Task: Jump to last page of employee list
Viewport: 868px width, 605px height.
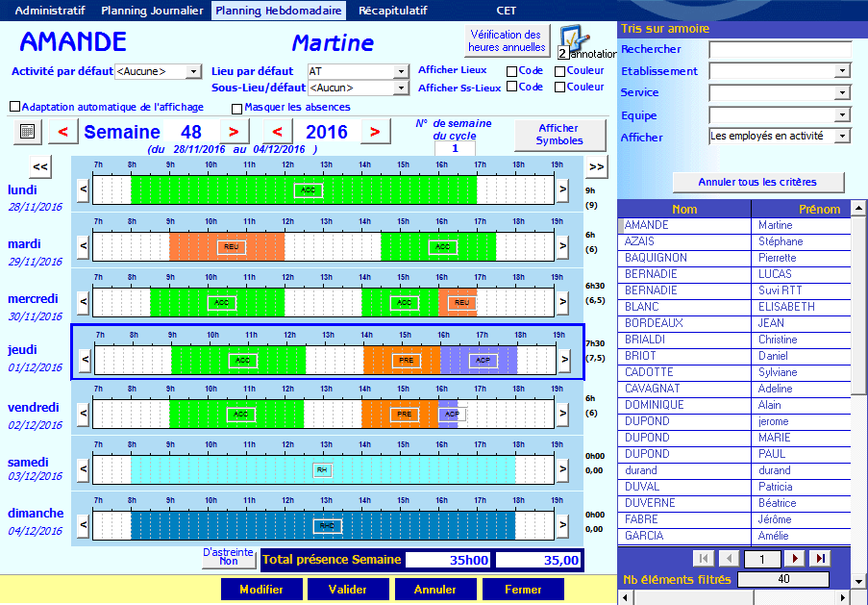Action: pyautogui.click(x=820, y=559)
